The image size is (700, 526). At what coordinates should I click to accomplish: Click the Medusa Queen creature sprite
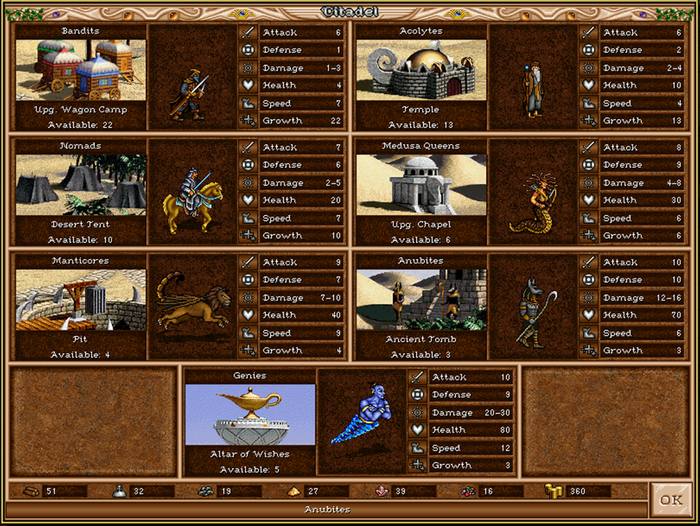(534, 205)
